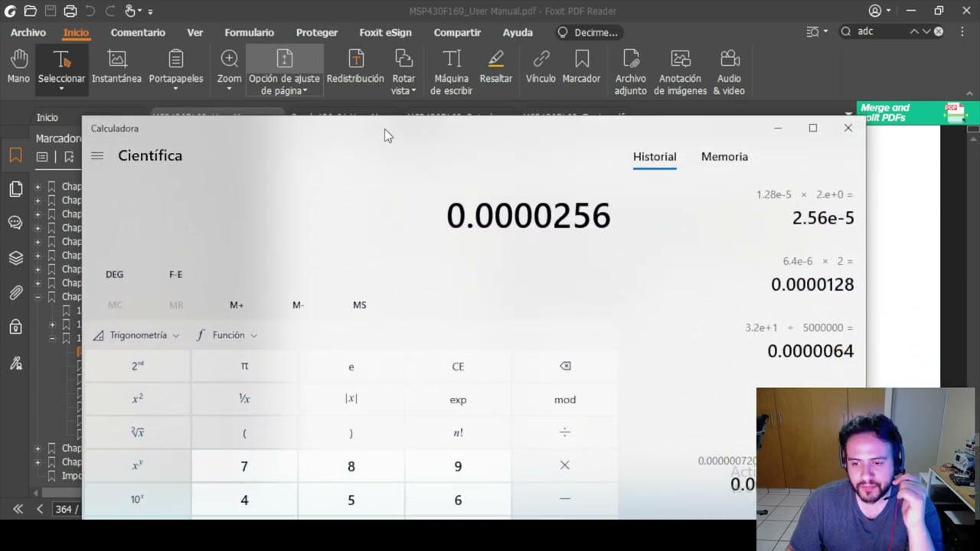Click the MS memory store button
980x551 pixels.
[360, 305]
